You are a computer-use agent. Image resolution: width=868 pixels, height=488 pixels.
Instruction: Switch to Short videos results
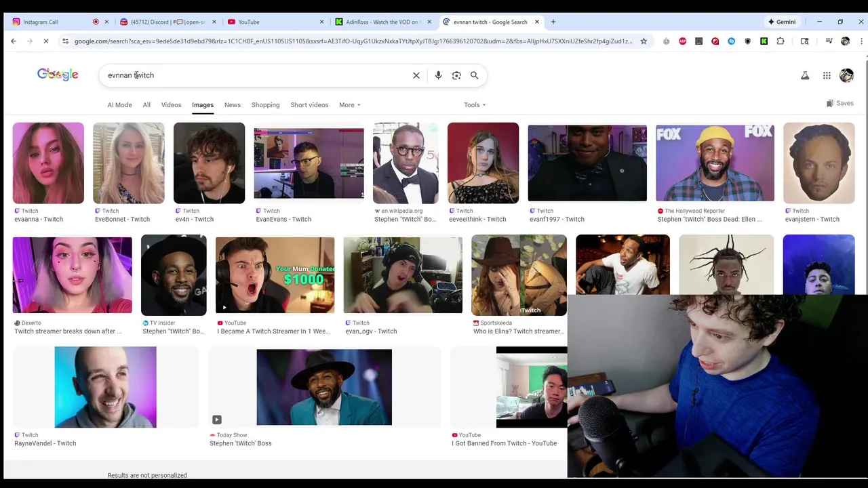[x=309, y=105]
